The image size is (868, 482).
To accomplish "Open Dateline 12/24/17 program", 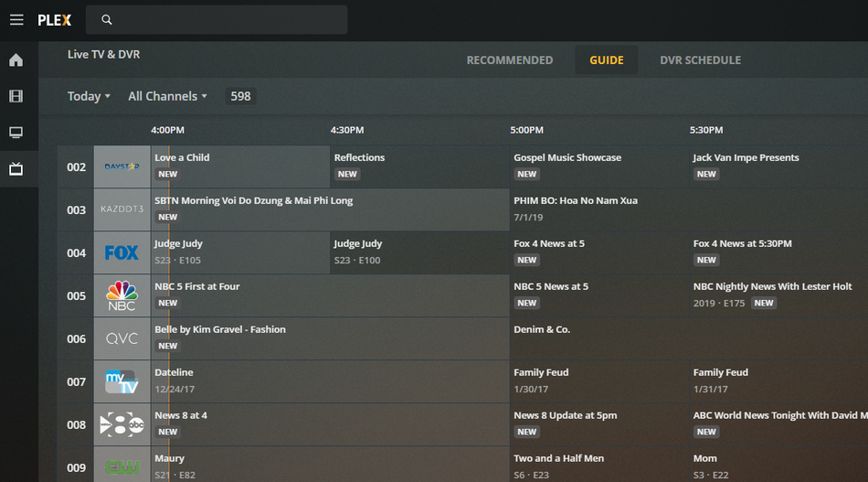I will coord(330,381).
